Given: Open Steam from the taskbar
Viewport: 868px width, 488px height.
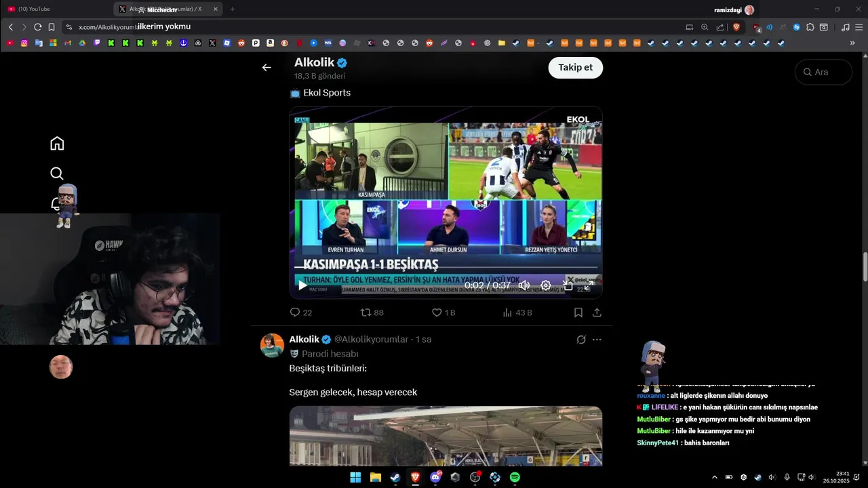Looking at the screenshot, I should [395, 477].
